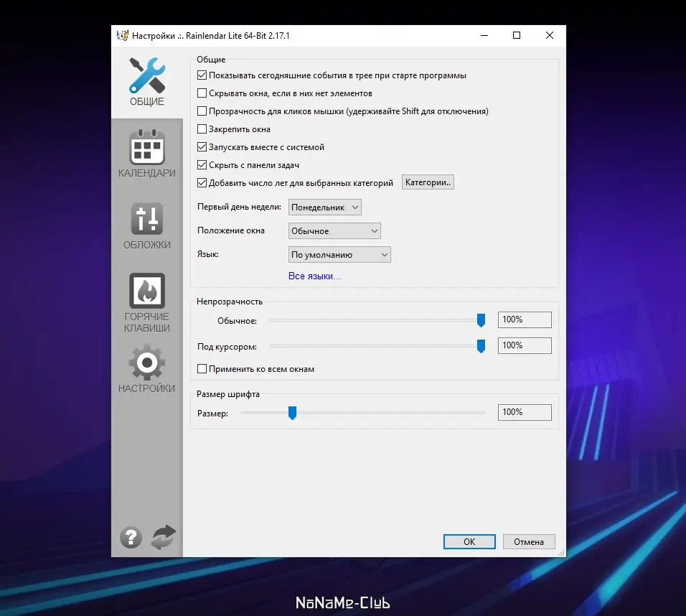Viewport: 686px width, 616px height.
Task: Click the Язык: label
Action: coord(208,254)
